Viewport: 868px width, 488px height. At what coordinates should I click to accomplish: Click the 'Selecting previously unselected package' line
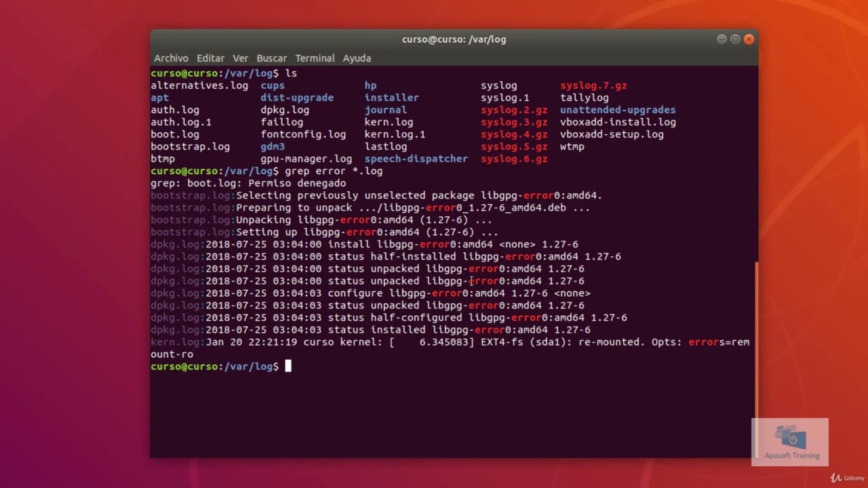coord(376,195)
